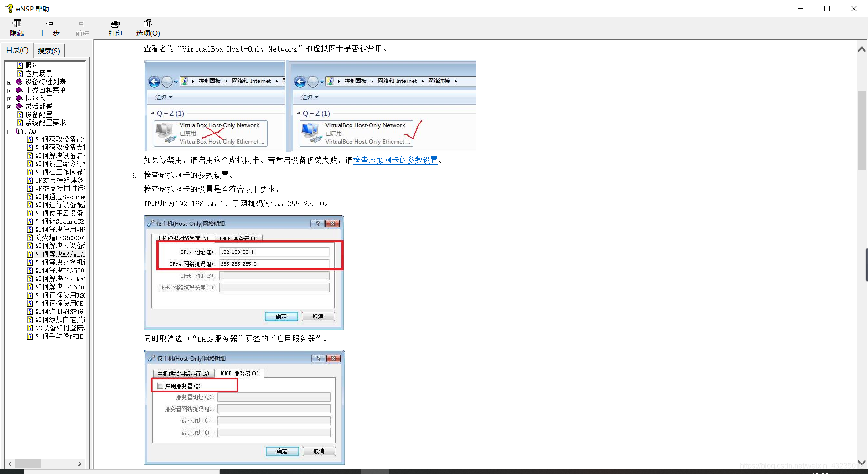This screenshot has width=868, height=474.
Task: Expand the 设备特性列表 tree node
Action: pyautogui.click(x=9, y=82)
